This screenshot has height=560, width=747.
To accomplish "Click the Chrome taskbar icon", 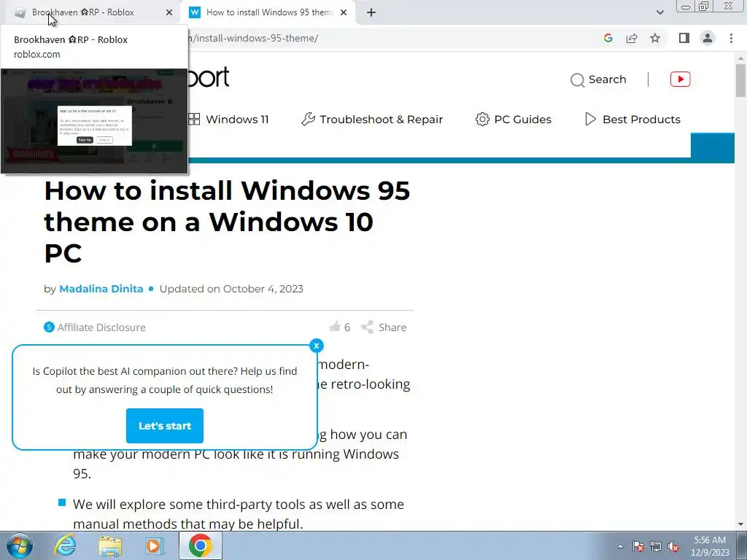I will (200, 545).
